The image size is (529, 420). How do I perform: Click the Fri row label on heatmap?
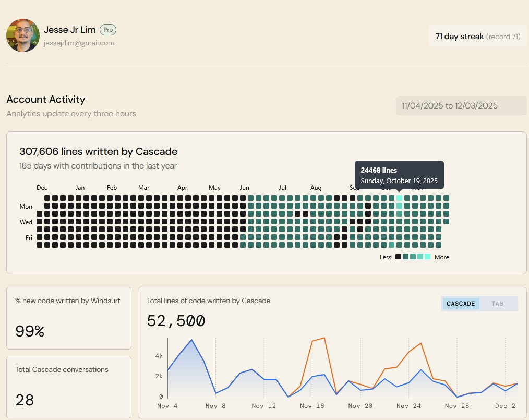pyautogui.click(x=29, y=237)
